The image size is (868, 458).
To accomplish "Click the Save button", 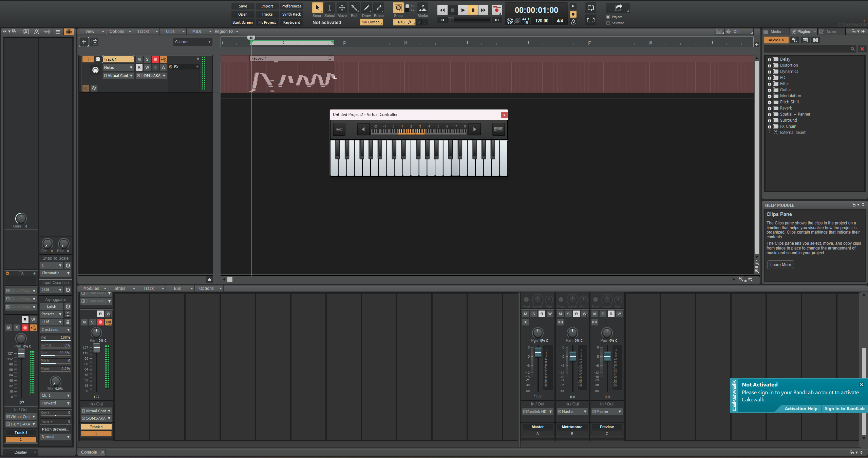I will click(243, 6).
